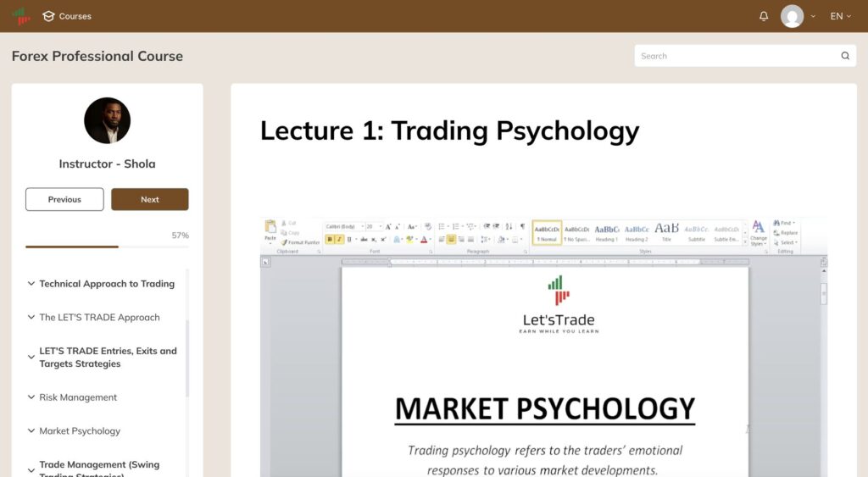Open the Change Styles menu

[x=759, y=233]
